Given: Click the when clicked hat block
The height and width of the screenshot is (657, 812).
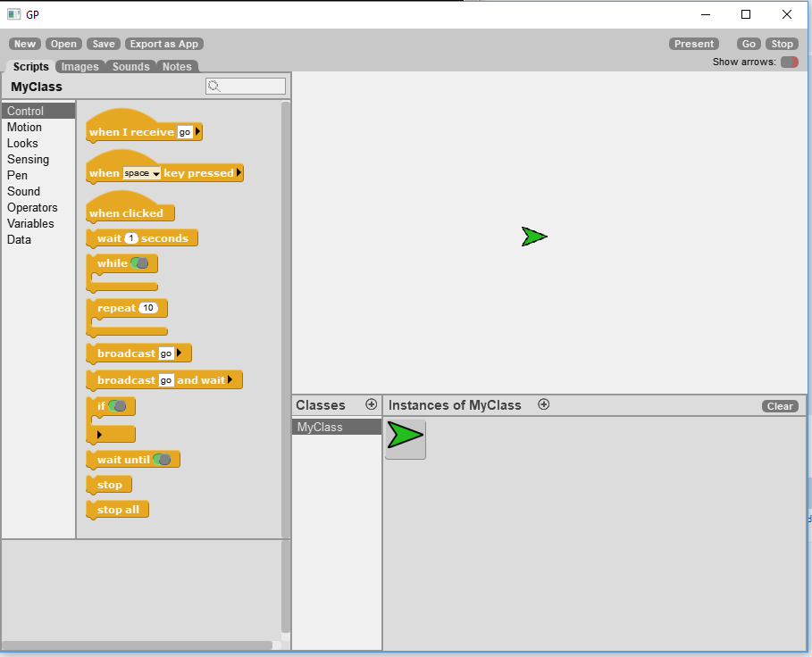Looking at the screenshot, I should (x=130, y=207).
